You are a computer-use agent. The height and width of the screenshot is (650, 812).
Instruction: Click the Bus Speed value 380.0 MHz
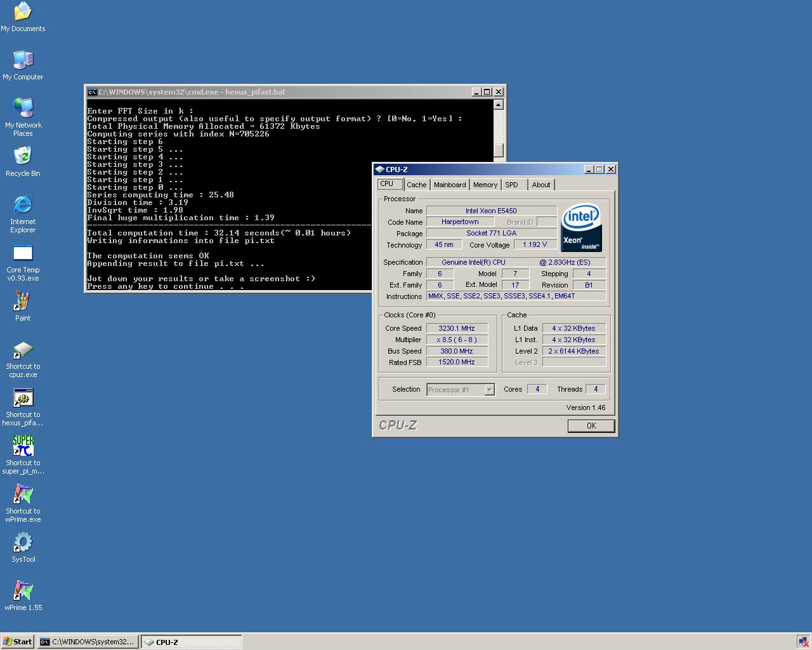(457, 351)
